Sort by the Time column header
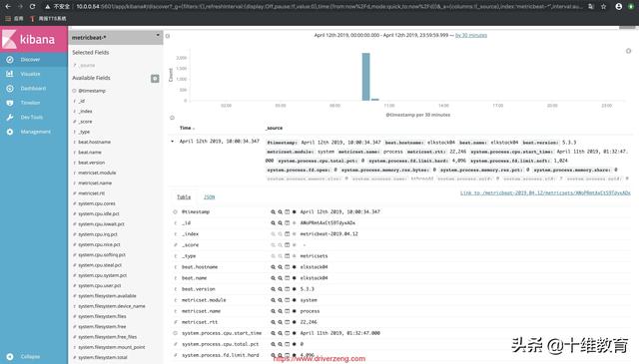639x364 pixels. click(187, 128)
